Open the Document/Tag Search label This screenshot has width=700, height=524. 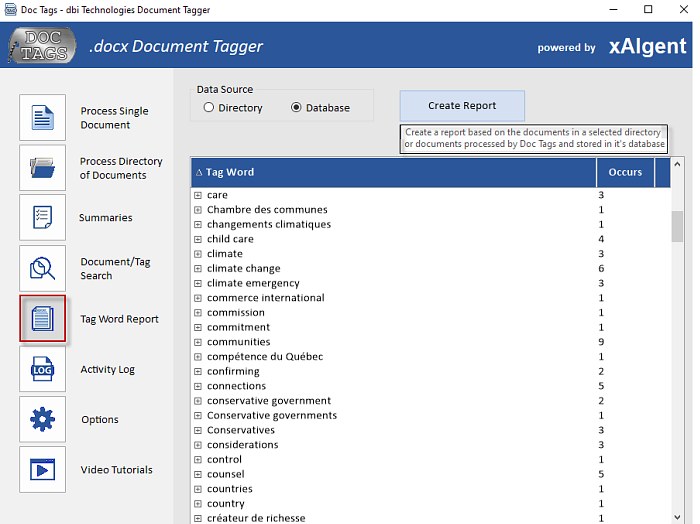(x=115, y=269)
